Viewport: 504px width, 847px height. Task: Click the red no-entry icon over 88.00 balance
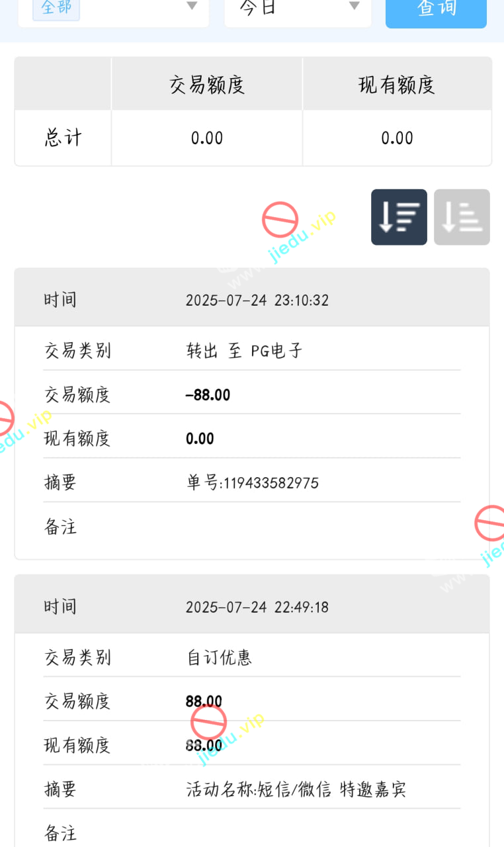point(208,722)
